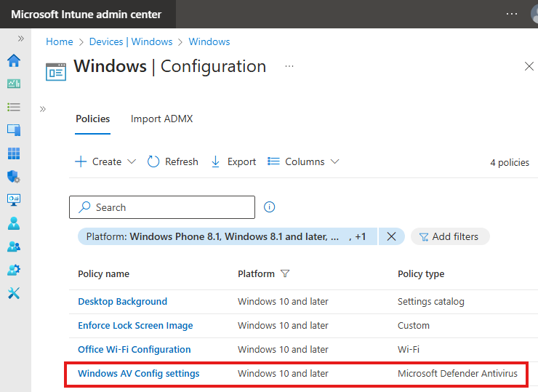Open Devices icon in sidebar
The width and height of the screenshot is (538, 392).
14,130
